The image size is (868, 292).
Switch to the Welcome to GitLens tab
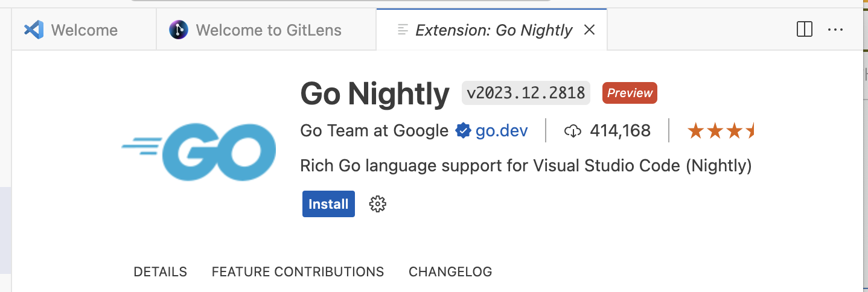click(x=268, y=30)
